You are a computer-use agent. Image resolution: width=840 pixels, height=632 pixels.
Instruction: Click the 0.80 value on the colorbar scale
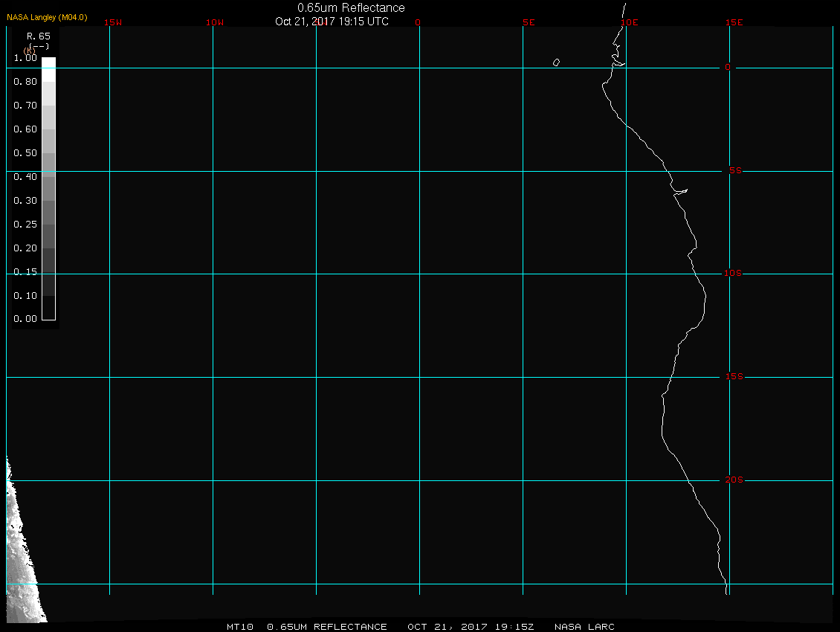pyautogui.click(x=25, y=82)
